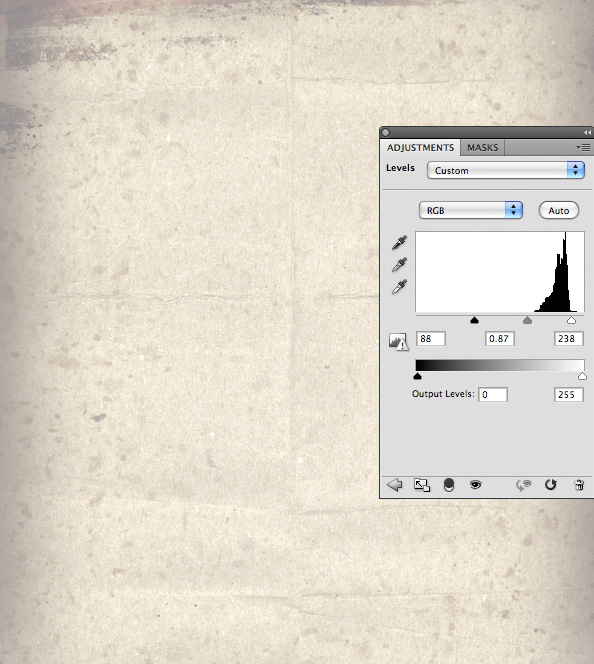Screen dimensions: 594x664
Task: Select the Adjustments tab
Action: pyautogui.click(x=420, y=147)
